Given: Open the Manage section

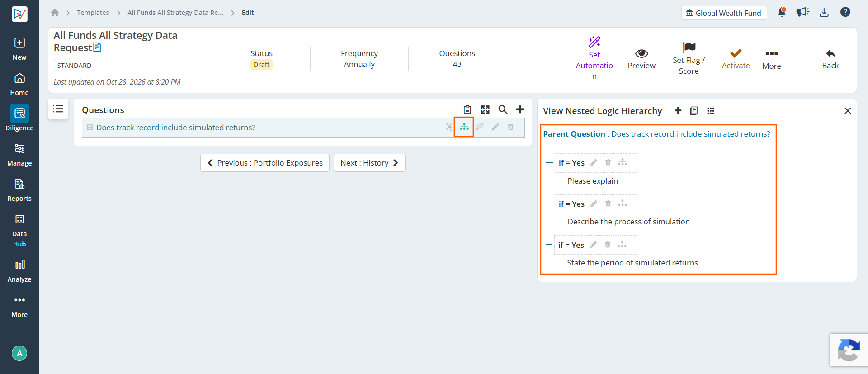Looking at the screenshot, I should click(x=19, y=155).
